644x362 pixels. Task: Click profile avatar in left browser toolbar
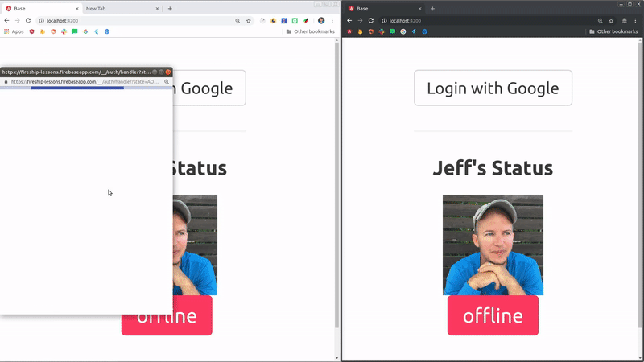click(x=321, y=20)
